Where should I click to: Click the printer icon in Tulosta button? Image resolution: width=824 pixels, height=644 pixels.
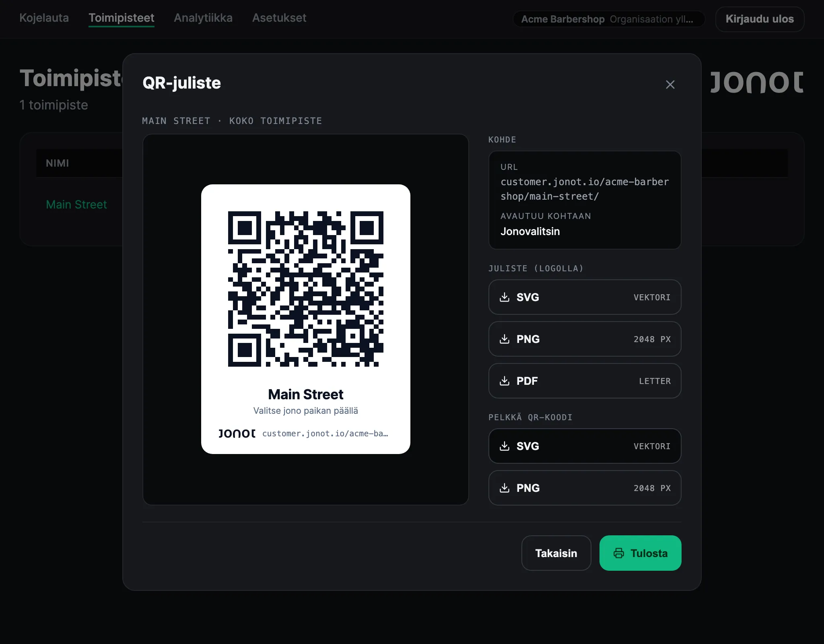point(619,553)
